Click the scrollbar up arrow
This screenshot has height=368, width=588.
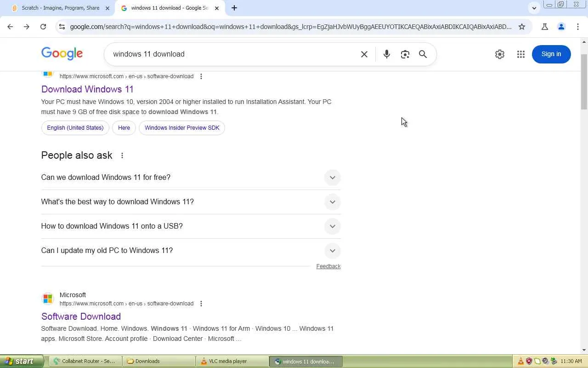point(584,41)
